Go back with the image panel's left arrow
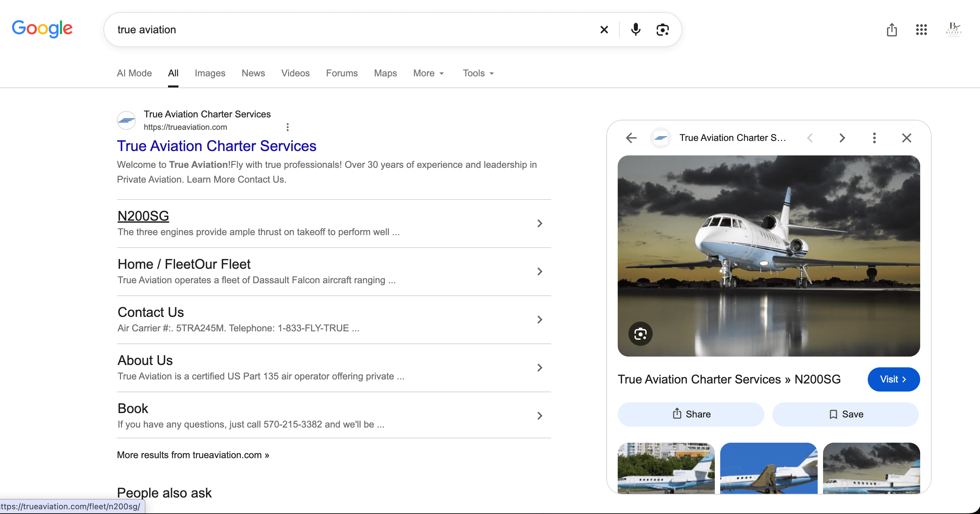 pos(631,138)
